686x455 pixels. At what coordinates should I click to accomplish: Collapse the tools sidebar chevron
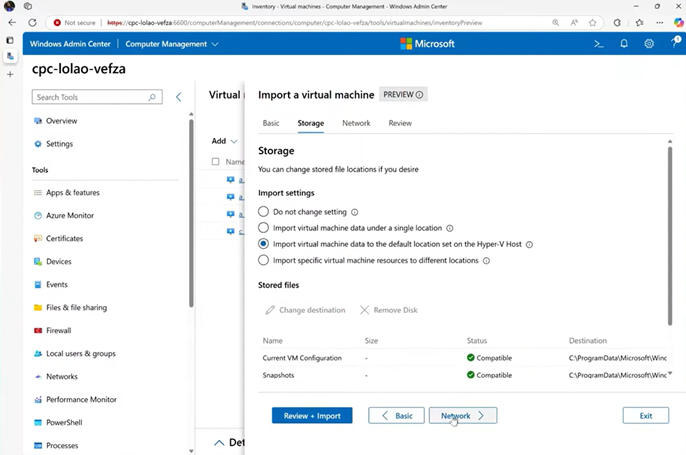178,97
